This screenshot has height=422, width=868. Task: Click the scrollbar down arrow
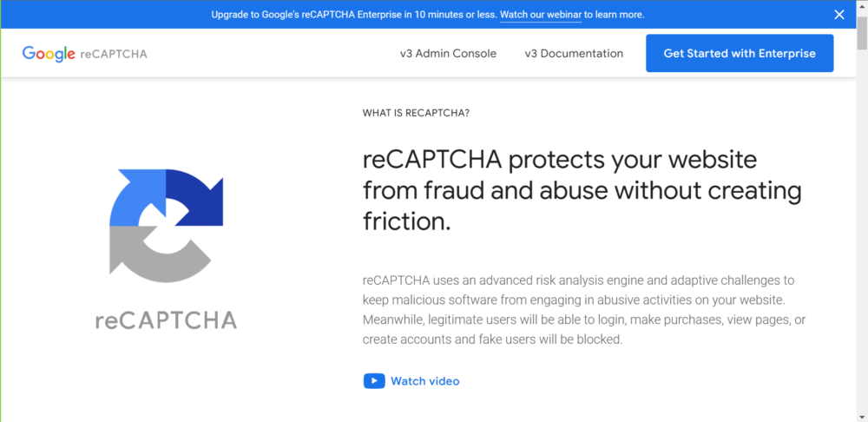click(x=862, y=415)
